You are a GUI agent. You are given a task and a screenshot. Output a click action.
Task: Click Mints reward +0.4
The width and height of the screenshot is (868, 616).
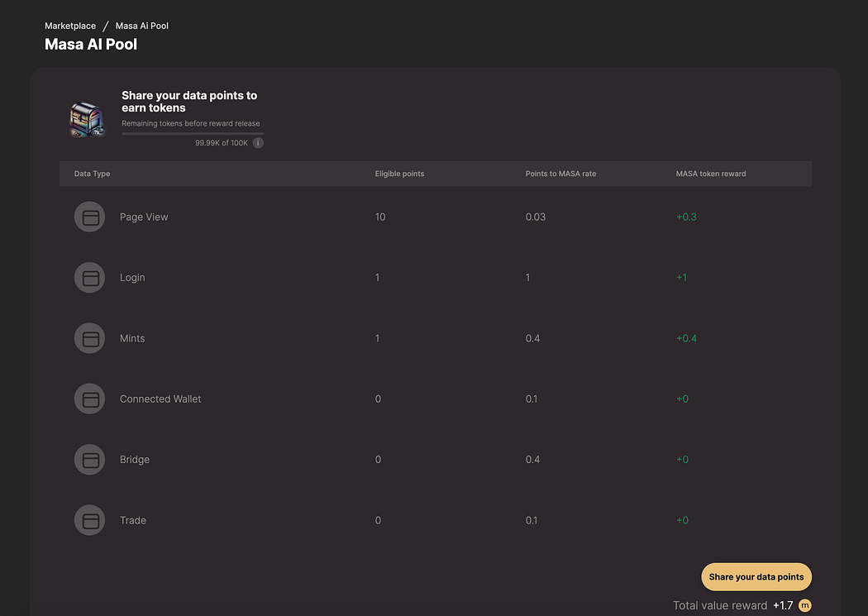tap(686, 338)
